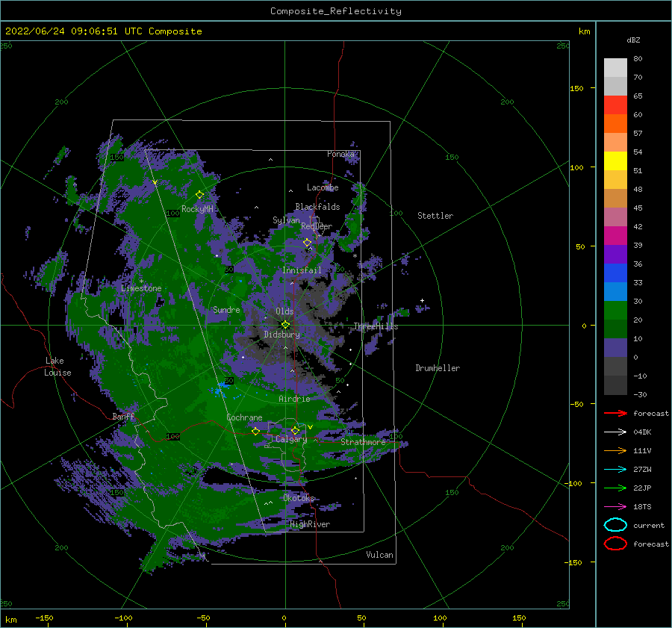Click the green 22JP arrow icon

(x=615, y=488)
